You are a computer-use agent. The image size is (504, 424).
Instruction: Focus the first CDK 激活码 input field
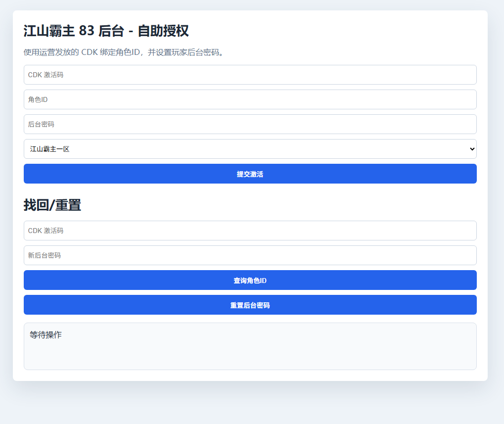click(250, 75)
